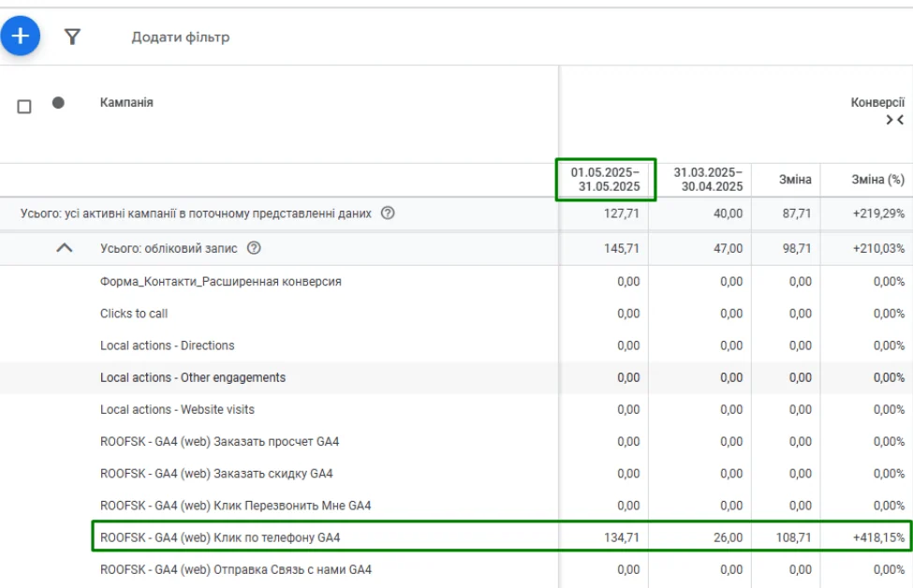The image size is (913, 588).
Task: Collapse the Конверсії column group arrows
Action: (895, 120)
